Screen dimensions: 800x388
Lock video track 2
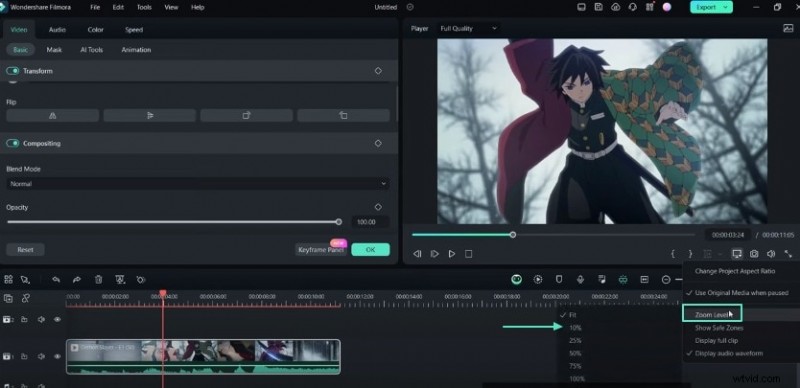click(x=24, y=320)
